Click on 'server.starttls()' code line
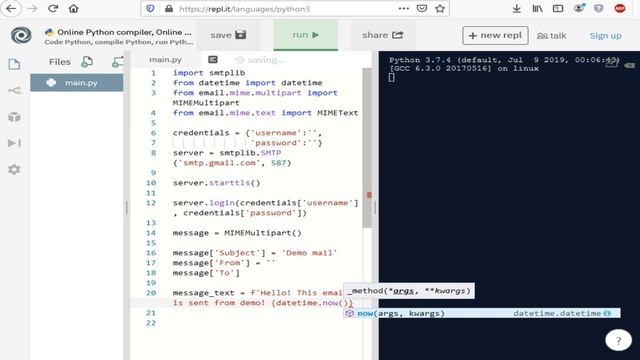This screenshot has width=640, height=360. tap(216, 183)
